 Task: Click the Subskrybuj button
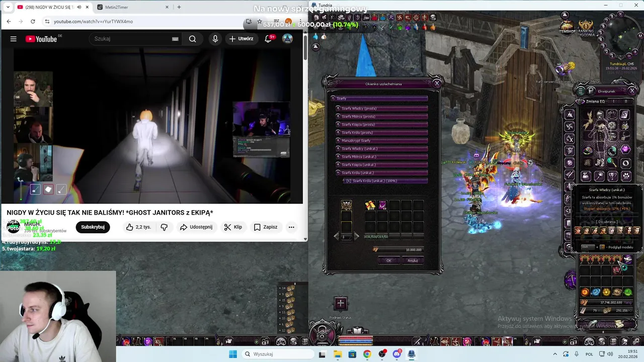[x=93, y=227]
